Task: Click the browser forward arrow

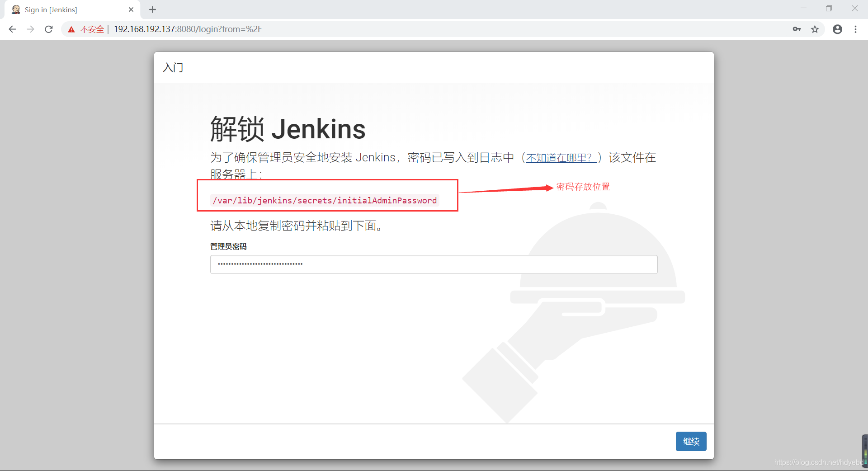Action: coord(30,29)
